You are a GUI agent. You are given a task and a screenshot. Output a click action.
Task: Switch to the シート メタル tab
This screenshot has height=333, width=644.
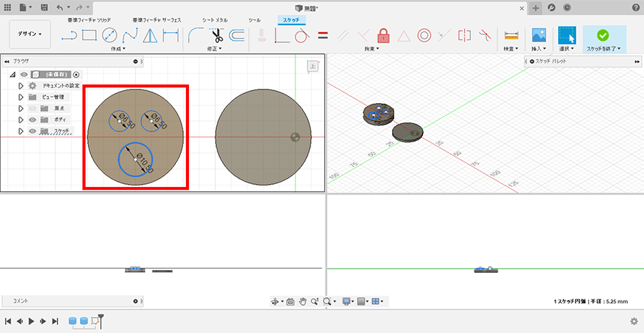pos(217,19)
